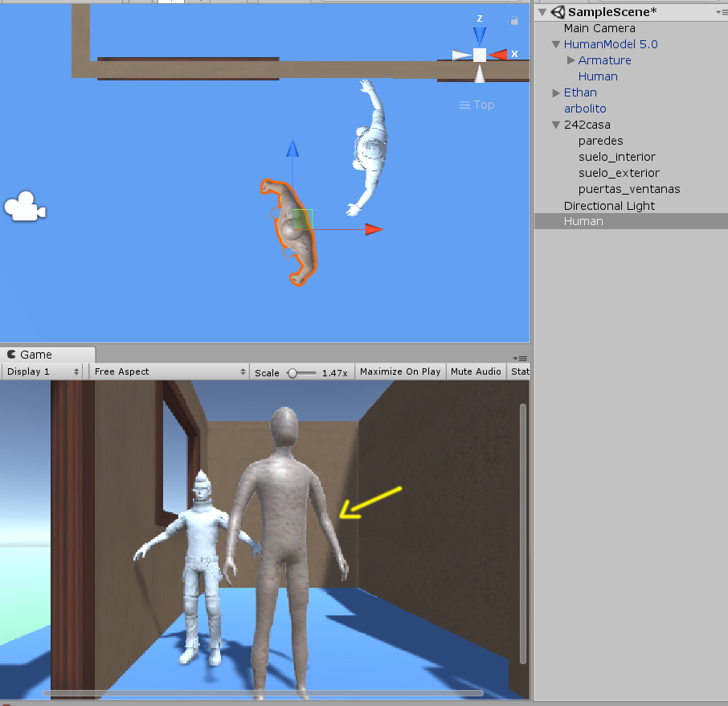This screenshot has width=728, height=706.
Task: Select suelo_exterior in hierarchy
Action: (619, 173)
